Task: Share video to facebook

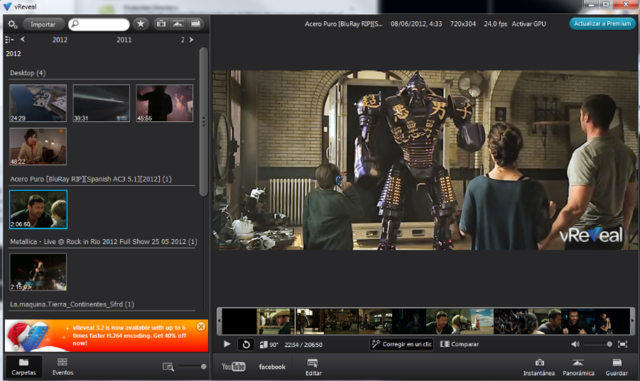Action: [x=272, y=367]
